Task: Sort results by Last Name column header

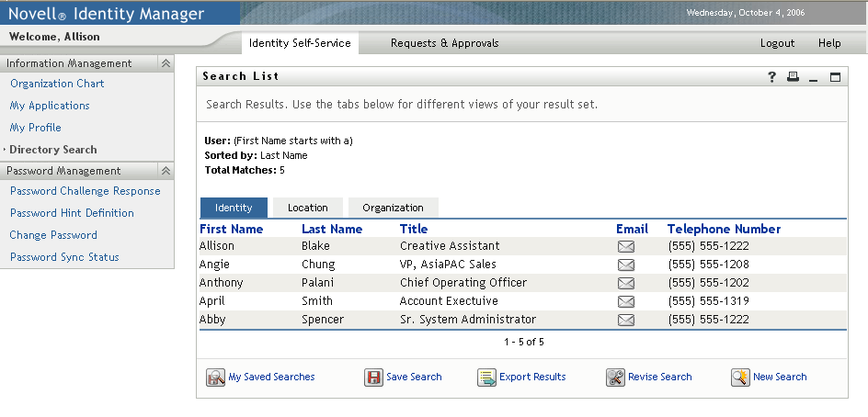Action: coord(331,229)
